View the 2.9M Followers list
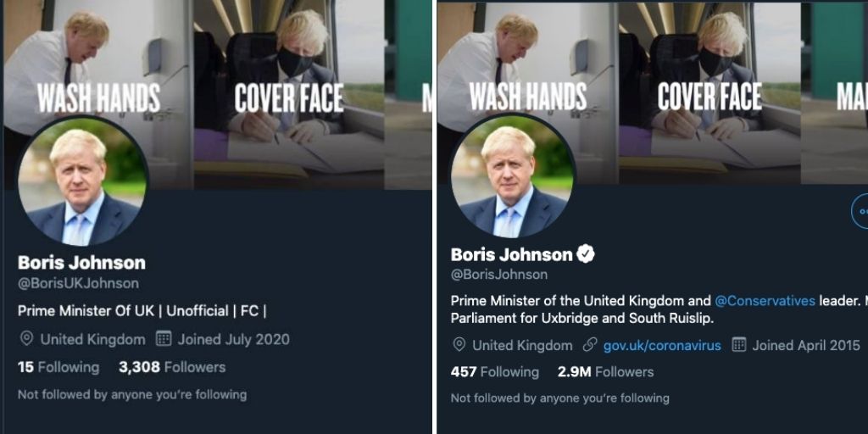 605,372
